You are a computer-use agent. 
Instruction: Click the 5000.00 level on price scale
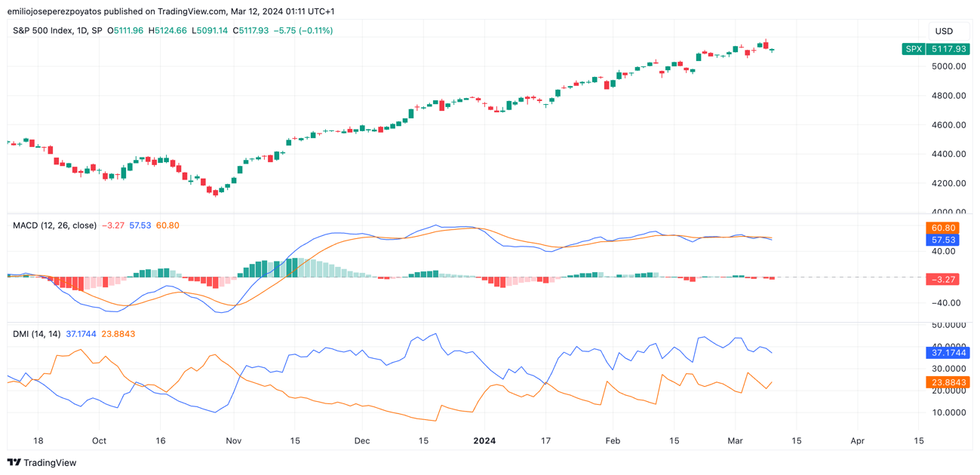coord(948,66)
